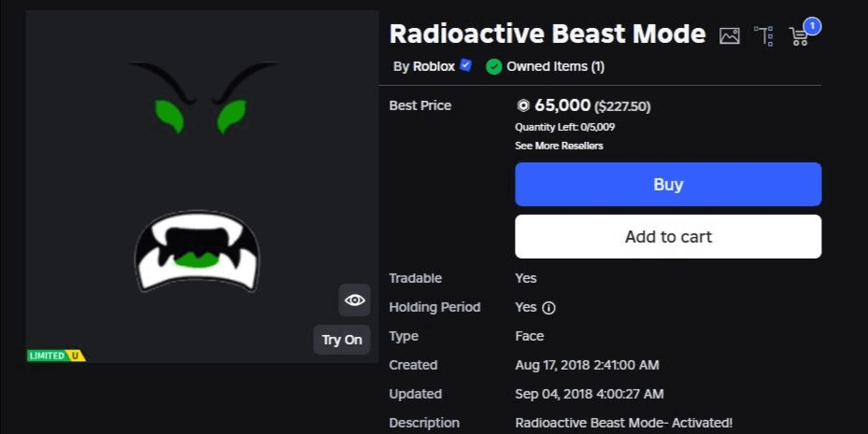This screenshot has height=434, width=868.
Task: Click the Try On button
Action: [x=342, y=340]
